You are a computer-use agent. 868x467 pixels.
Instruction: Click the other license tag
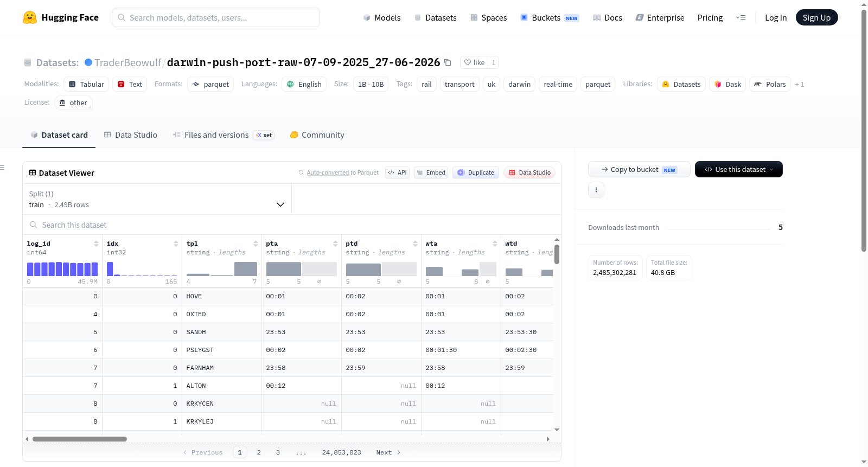(x=73, y=103)
